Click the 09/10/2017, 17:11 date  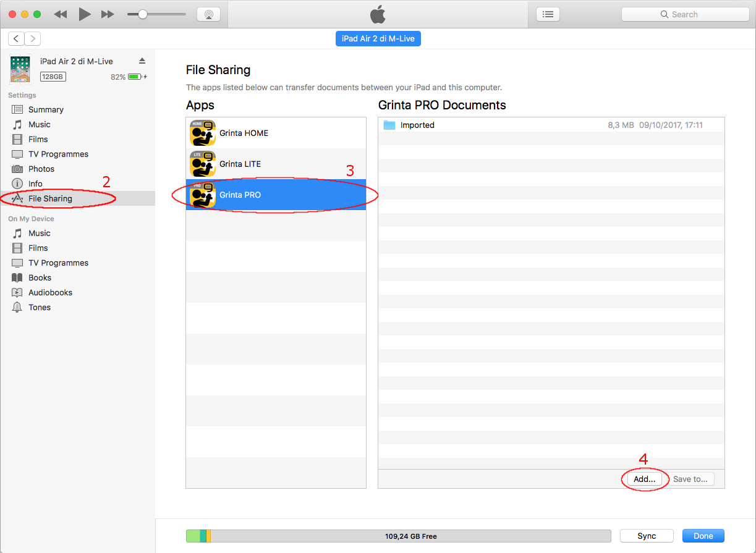point(671,125)
